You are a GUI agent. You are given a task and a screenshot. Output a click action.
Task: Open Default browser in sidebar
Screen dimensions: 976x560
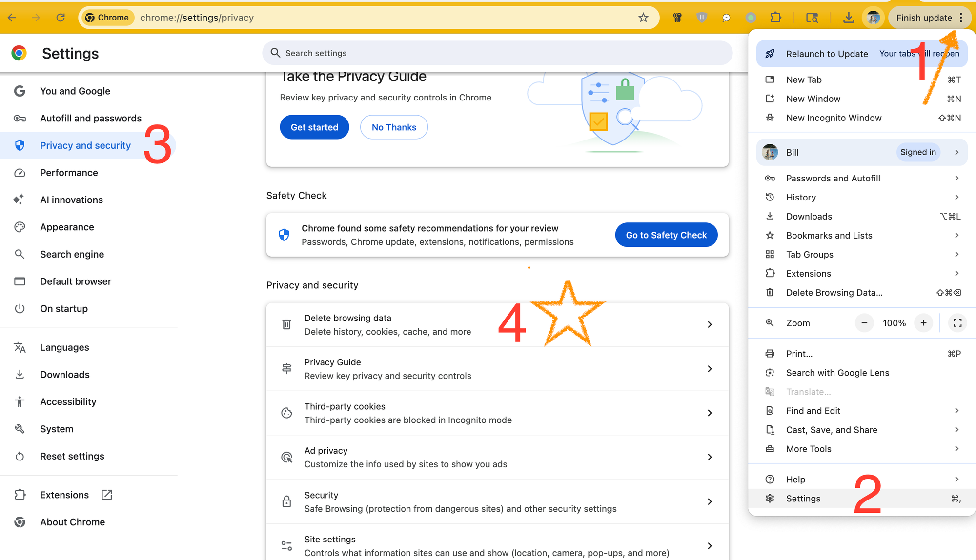click(x=89, y=281)
